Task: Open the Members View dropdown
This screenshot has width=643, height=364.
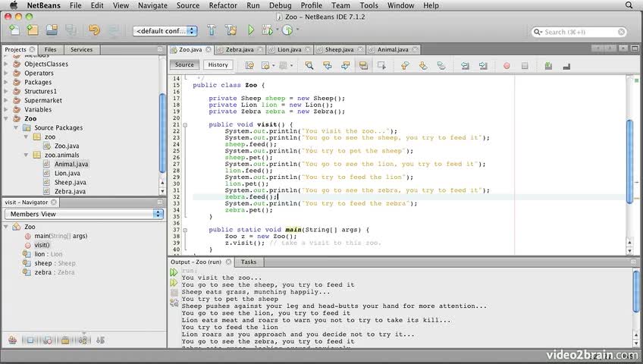Action: (x=83, y=214)
